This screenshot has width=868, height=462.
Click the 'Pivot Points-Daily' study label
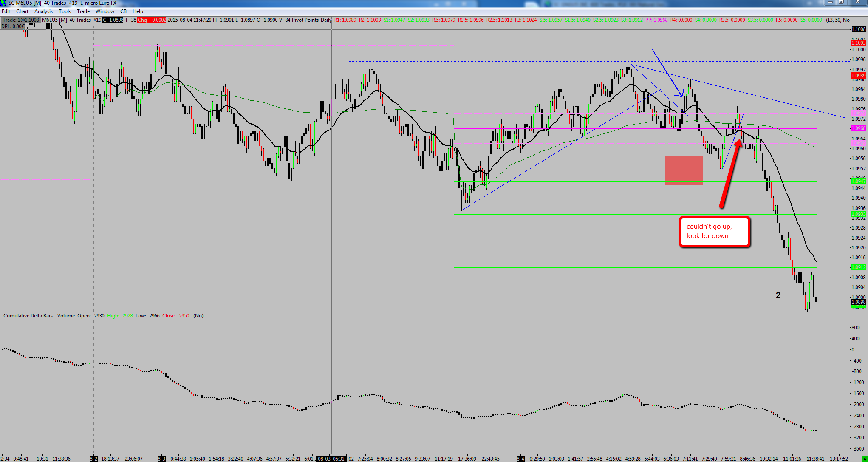[x=312, y=20]
